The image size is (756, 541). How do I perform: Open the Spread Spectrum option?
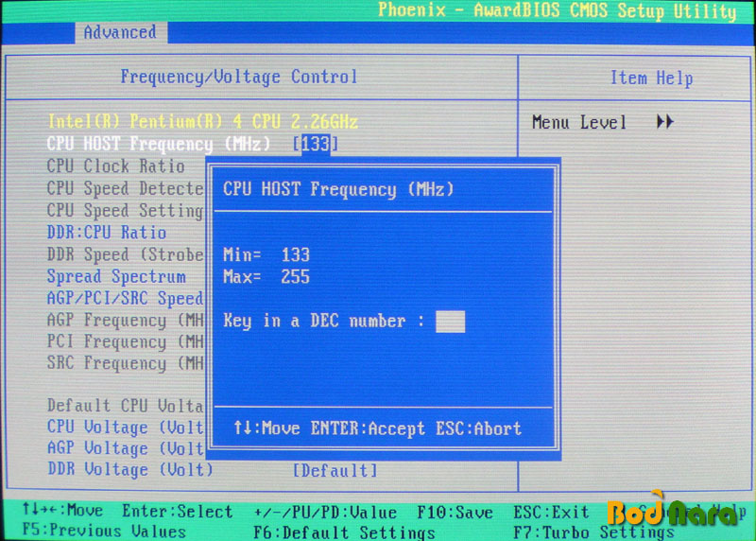point(116,276)
